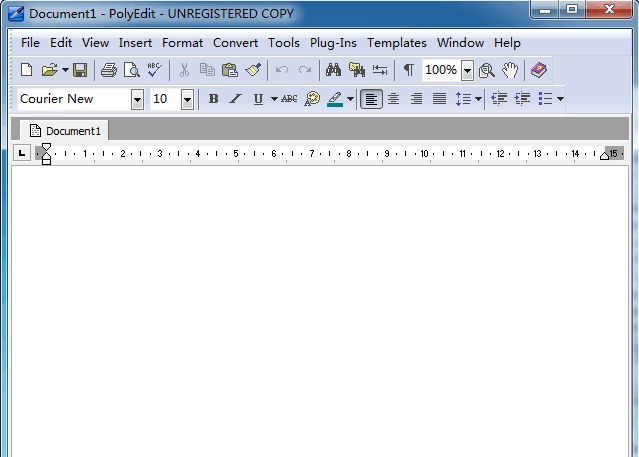Open the 100% zoom level dropdown
Image resolution: width=639 pixels, height=457 pixels.
(x=467, y=70)
